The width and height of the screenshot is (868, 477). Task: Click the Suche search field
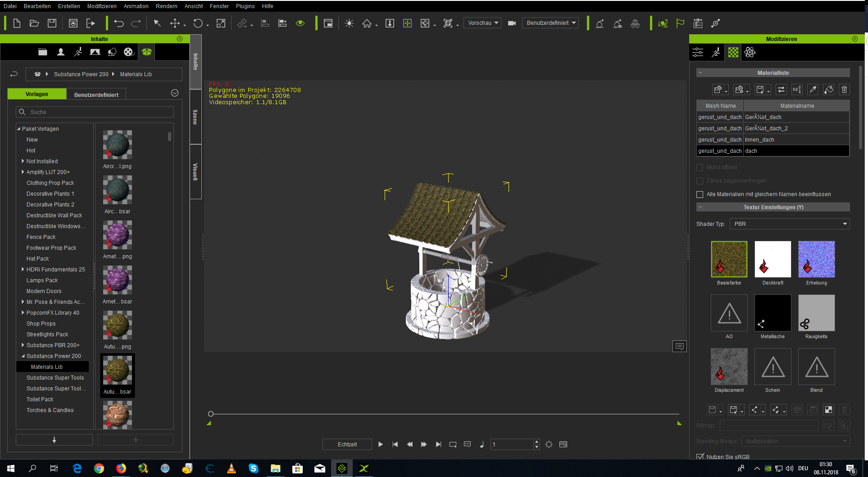click(95, 112)
